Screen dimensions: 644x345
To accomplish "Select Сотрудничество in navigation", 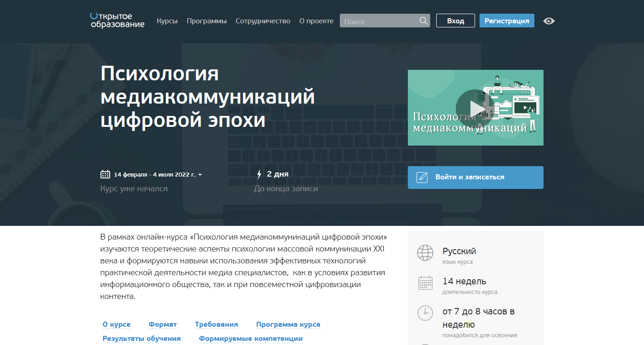I will (263, 21).
